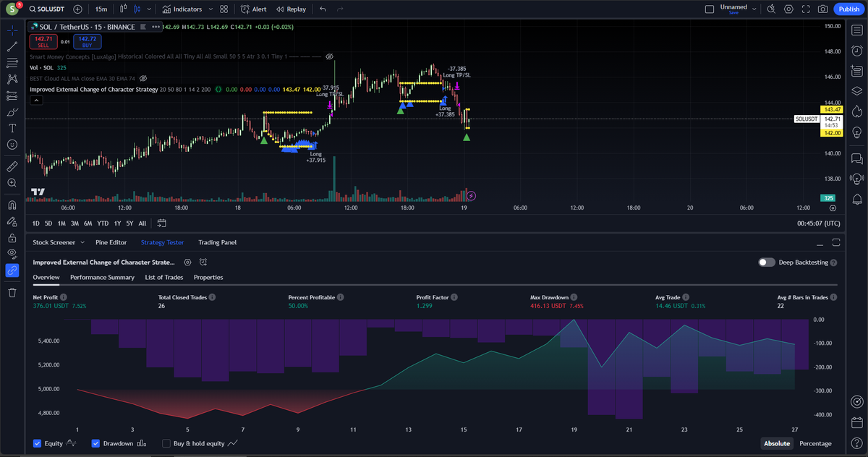Open the go to date calendar icon
Screen dimensions: 868x457
coord(161,223)
